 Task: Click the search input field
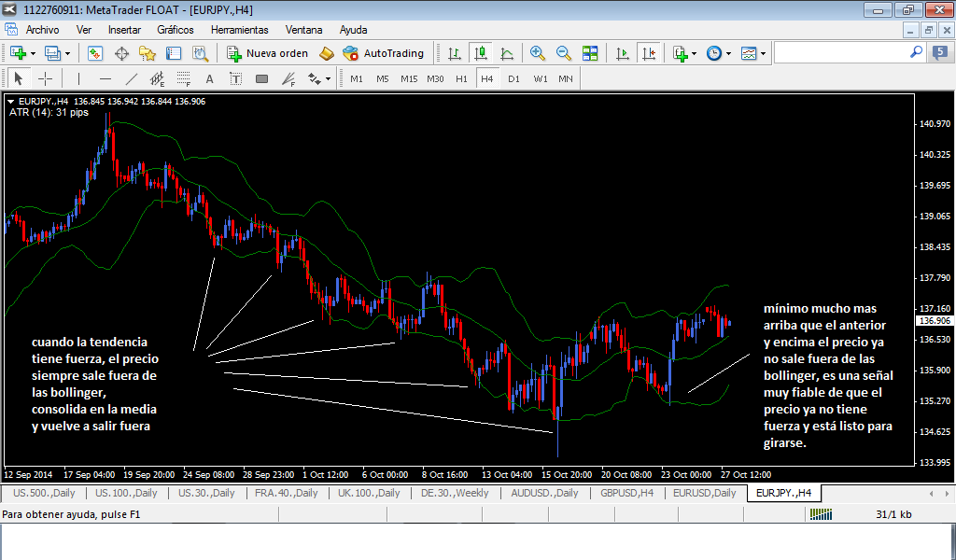point(840,53)
